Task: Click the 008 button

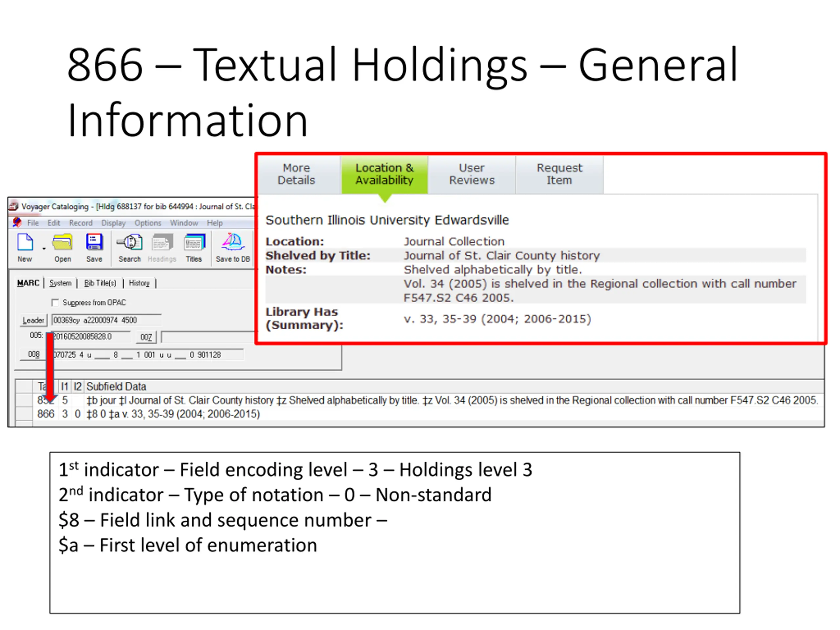Action: tap(33, 354)
